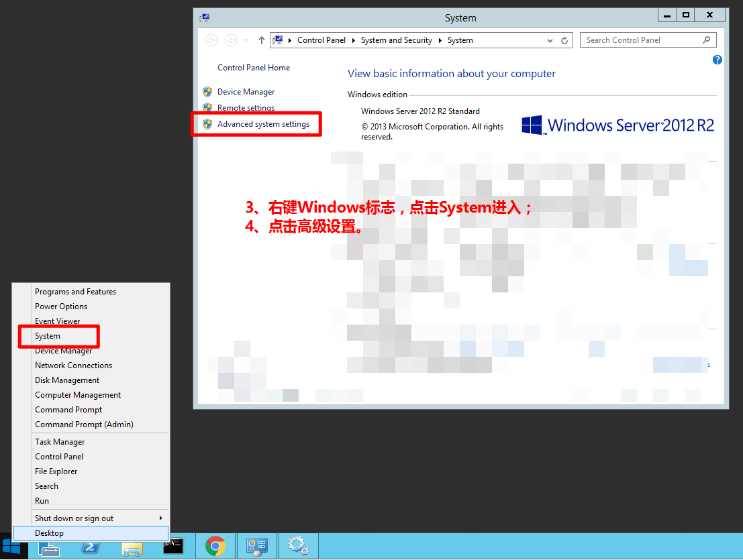Click the Control Panel breadcrumb
The image size is (743, 560).
click(321, 40)
